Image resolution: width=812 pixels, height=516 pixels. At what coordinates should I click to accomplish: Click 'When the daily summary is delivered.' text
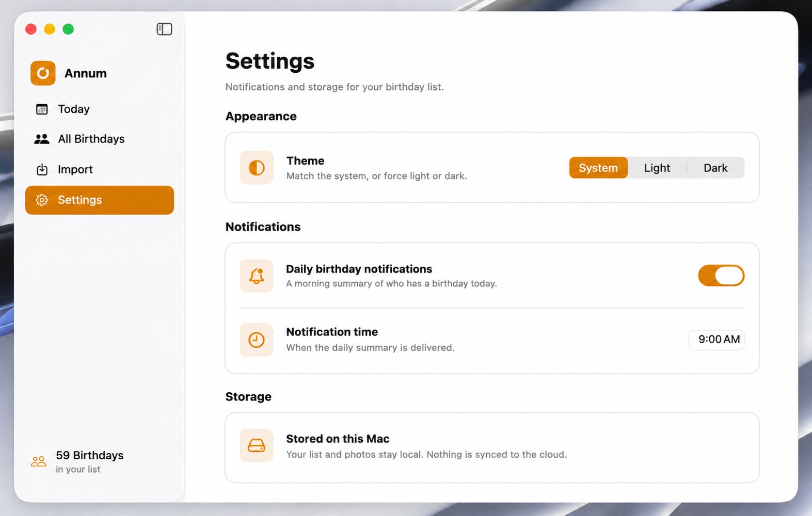point(371,347)
